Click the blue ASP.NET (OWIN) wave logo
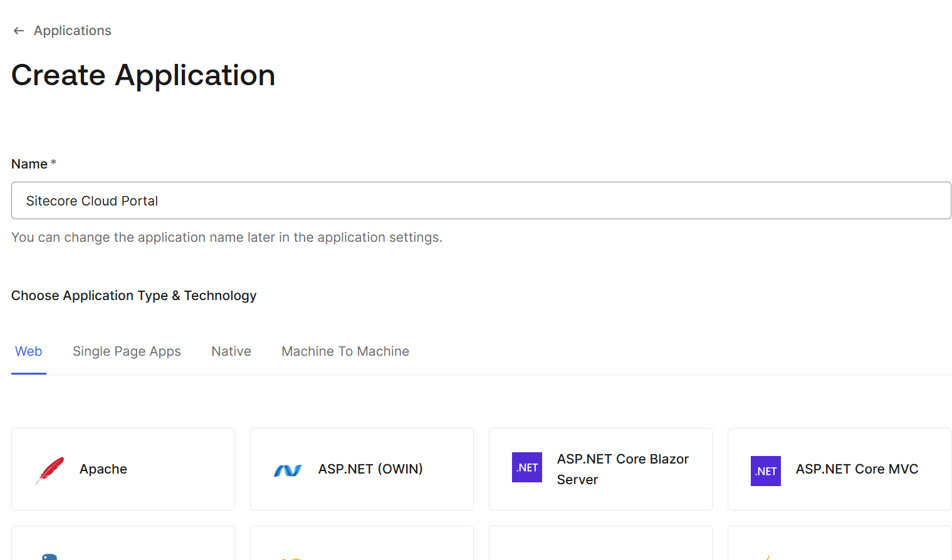The image size is (952, 560). pyautogui.click(x=288, y=470)
